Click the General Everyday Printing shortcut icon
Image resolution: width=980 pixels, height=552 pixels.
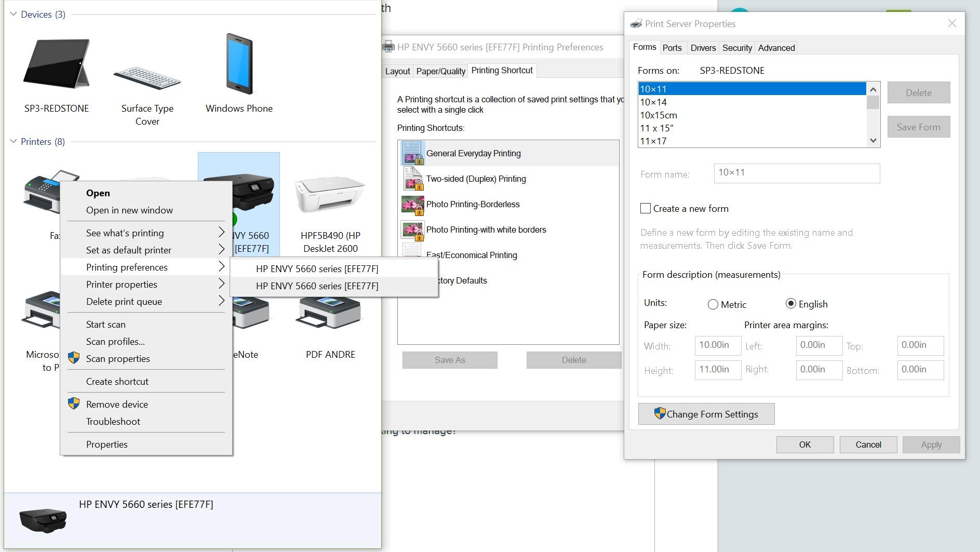(413, 153)
